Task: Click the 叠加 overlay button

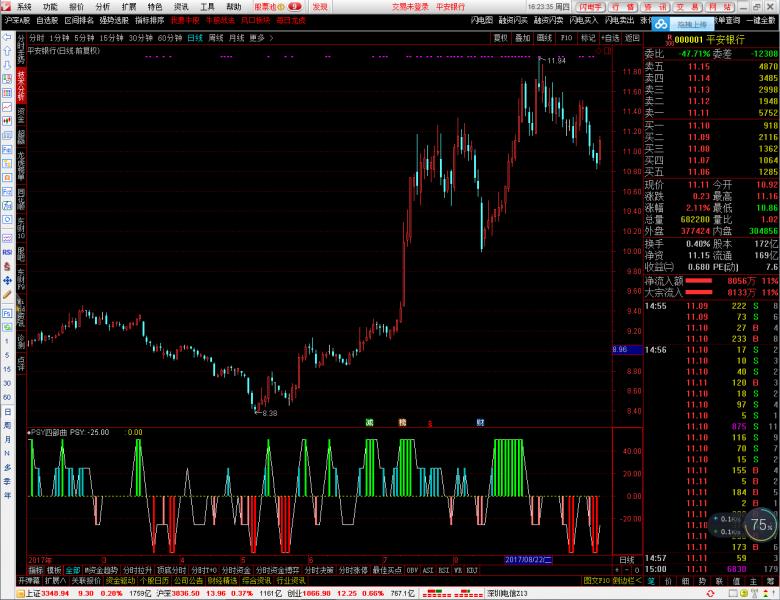Action: (522, 38)
